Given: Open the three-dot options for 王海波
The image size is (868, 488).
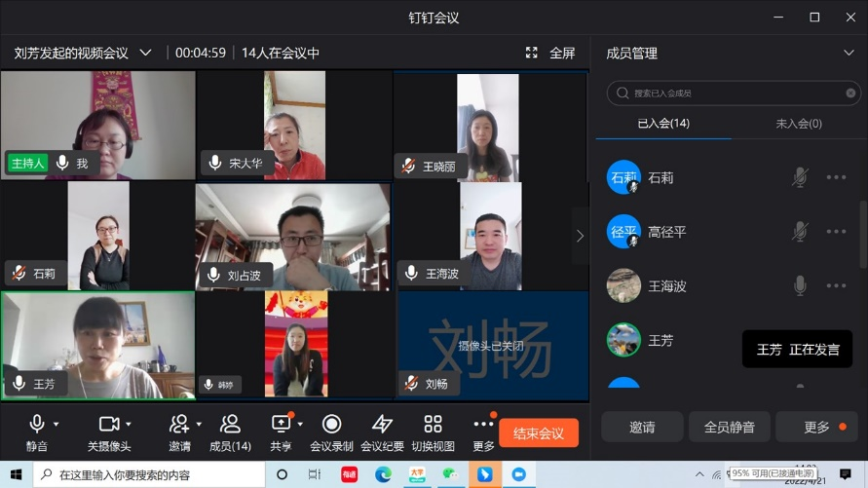Looking at the screenshot, I should tap(836, 285).
